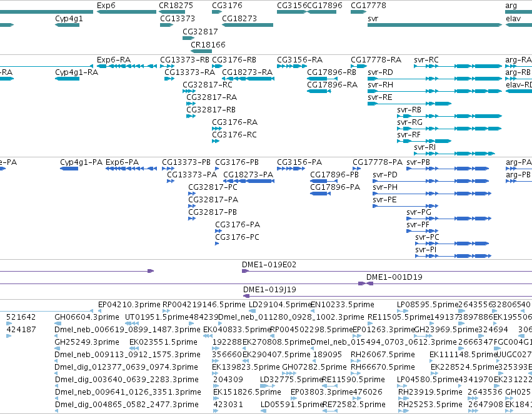This screenshot has width=532, height=414.
Task: Select transcript svr-RC
Action: 458,66
